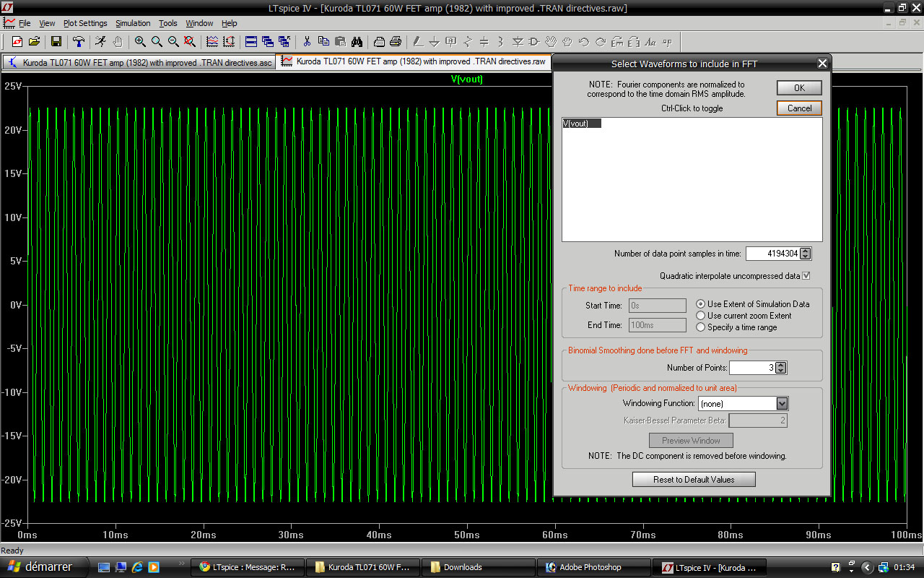The height and width of the screenshot is (578, 924).
Task: Open the Adobe Photoshop taskbar item
Action: (x=593, y=567)
